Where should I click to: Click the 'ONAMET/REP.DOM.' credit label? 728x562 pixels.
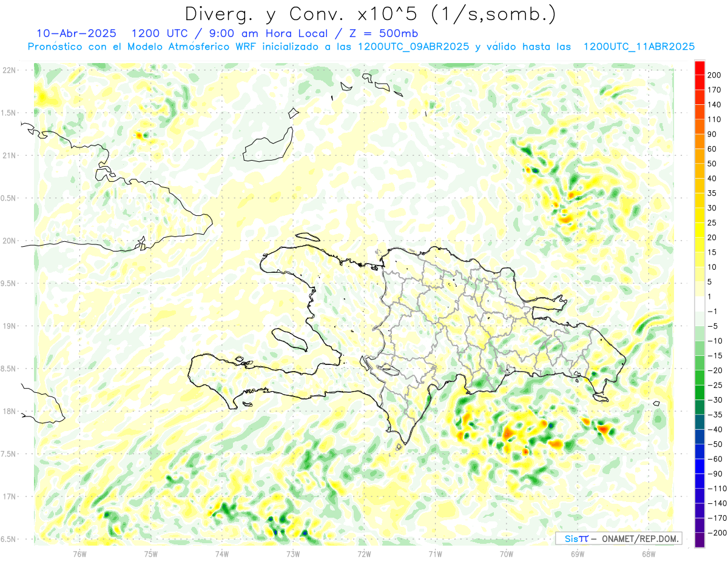click(x=639, y=538)
